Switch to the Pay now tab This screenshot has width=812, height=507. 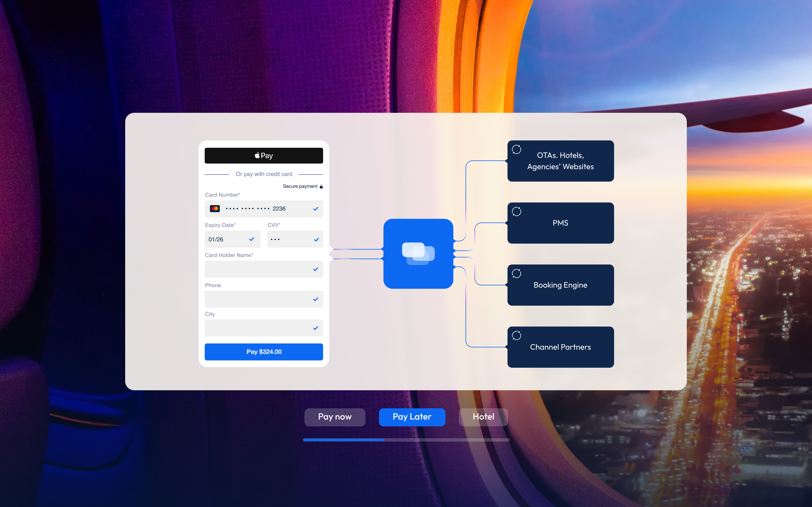(335, 417)
